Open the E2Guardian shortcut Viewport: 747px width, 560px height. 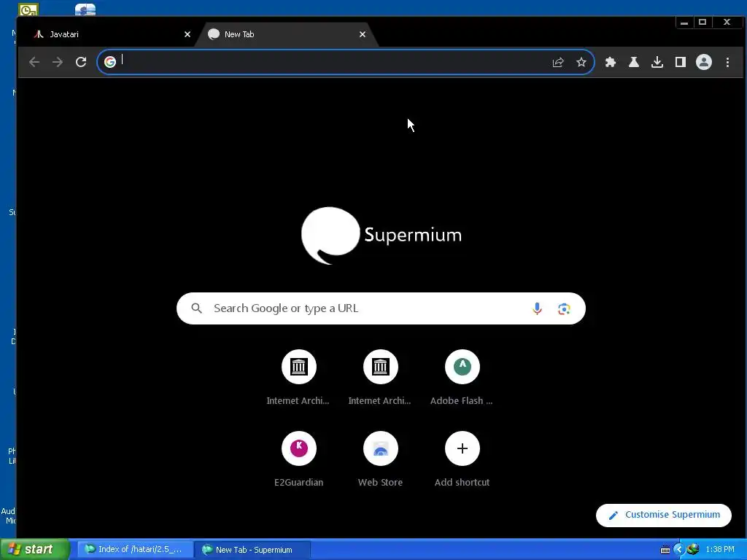298,459
